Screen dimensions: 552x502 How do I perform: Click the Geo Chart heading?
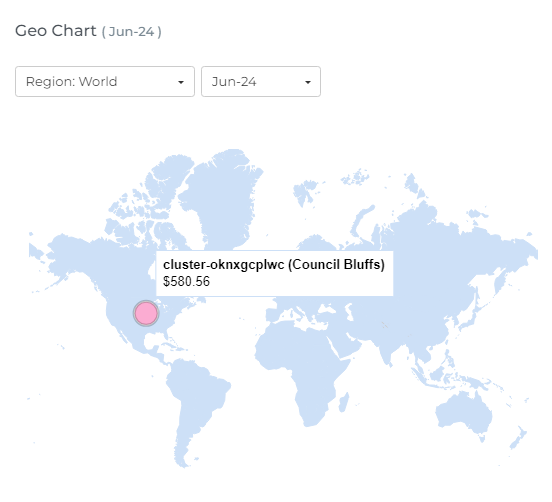point(56,31)
